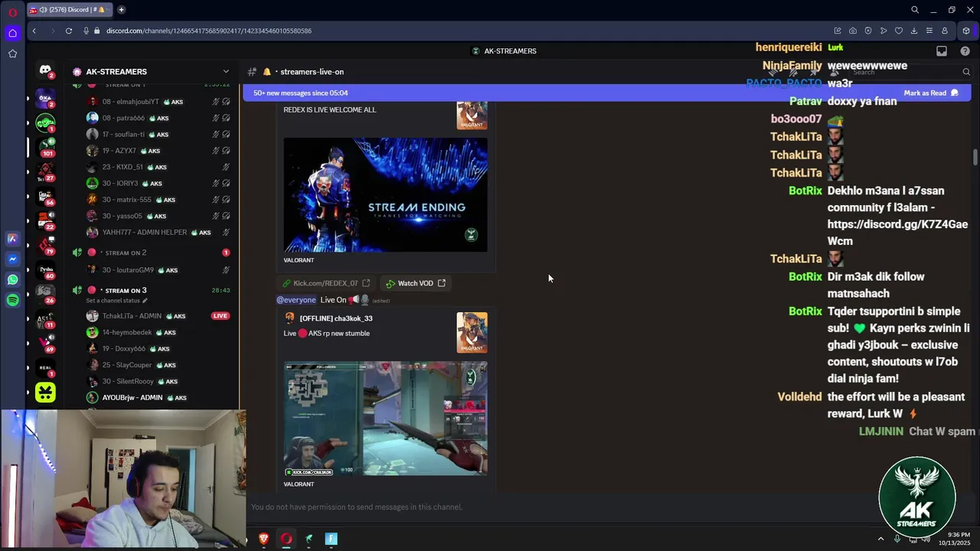Click the streamers-live-on channel title

(312, 72)
